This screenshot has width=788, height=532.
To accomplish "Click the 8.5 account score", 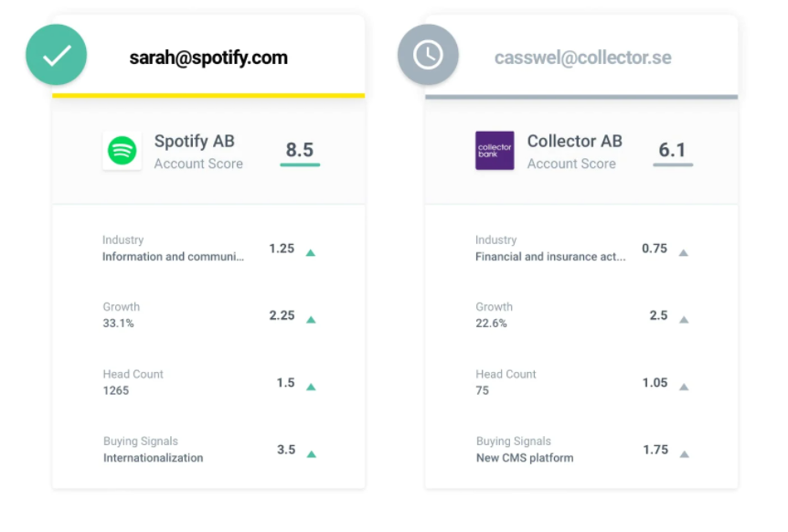I will [x=300, y=150].
